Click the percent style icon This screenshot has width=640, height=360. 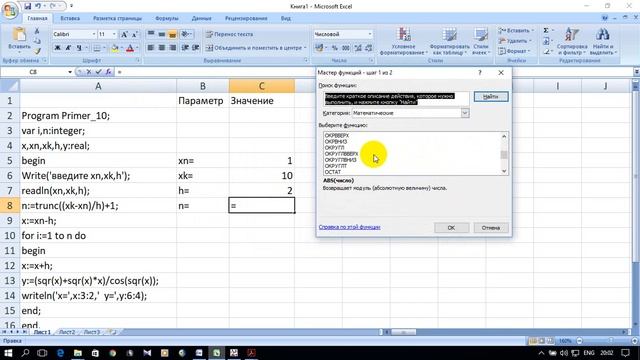pos(335,48)
